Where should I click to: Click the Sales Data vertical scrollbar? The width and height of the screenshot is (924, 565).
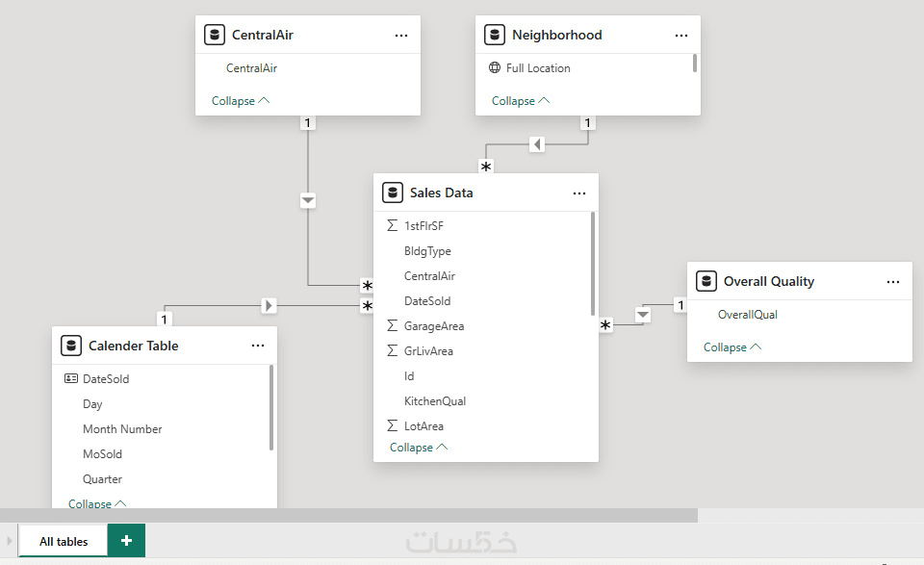point(593,265)
